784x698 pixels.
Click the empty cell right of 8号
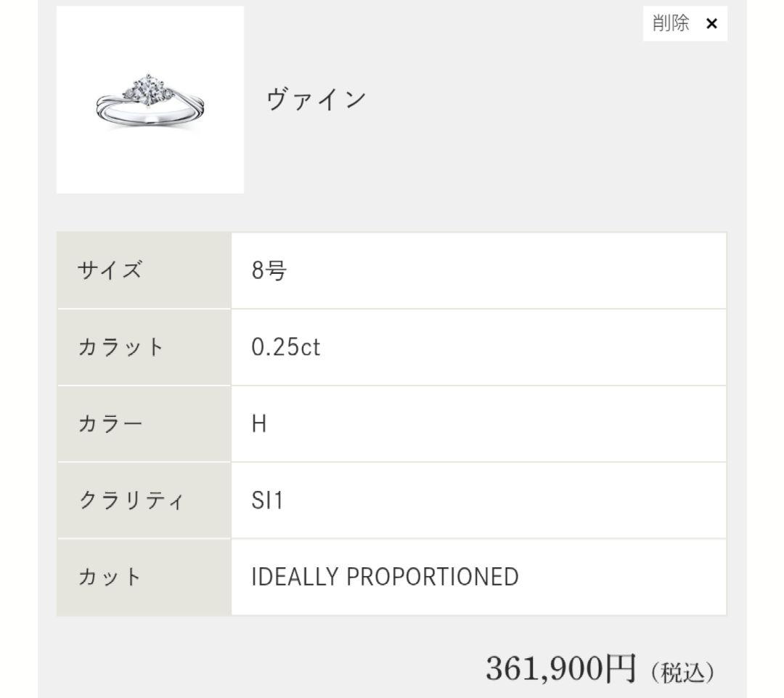pos(508,272)
